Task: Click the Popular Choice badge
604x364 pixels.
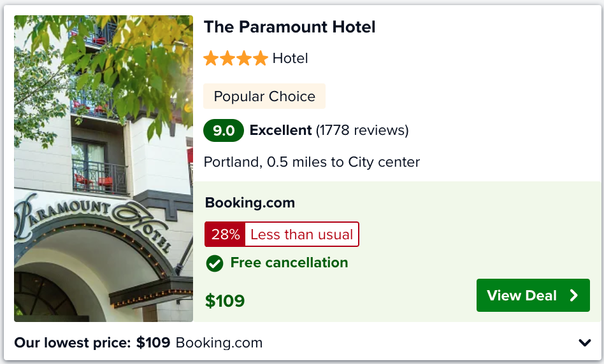Action: tap(264, 96)
